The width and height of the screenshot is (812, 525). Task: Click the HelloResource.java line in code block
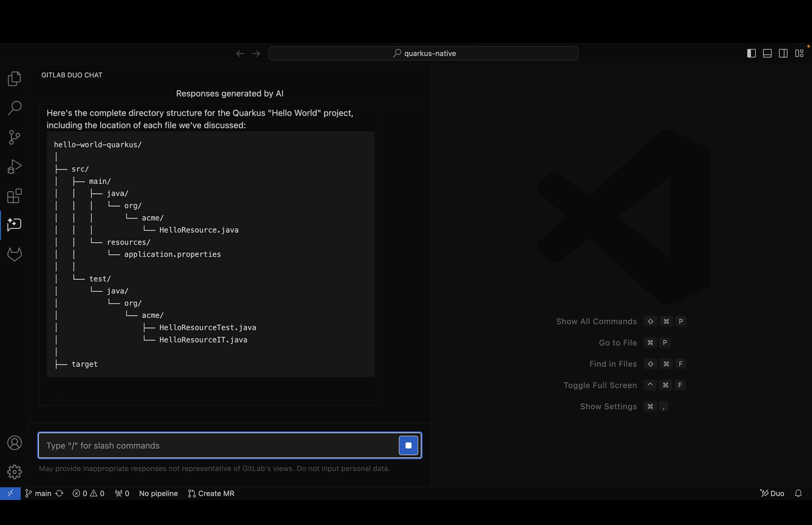pos(199,230)
